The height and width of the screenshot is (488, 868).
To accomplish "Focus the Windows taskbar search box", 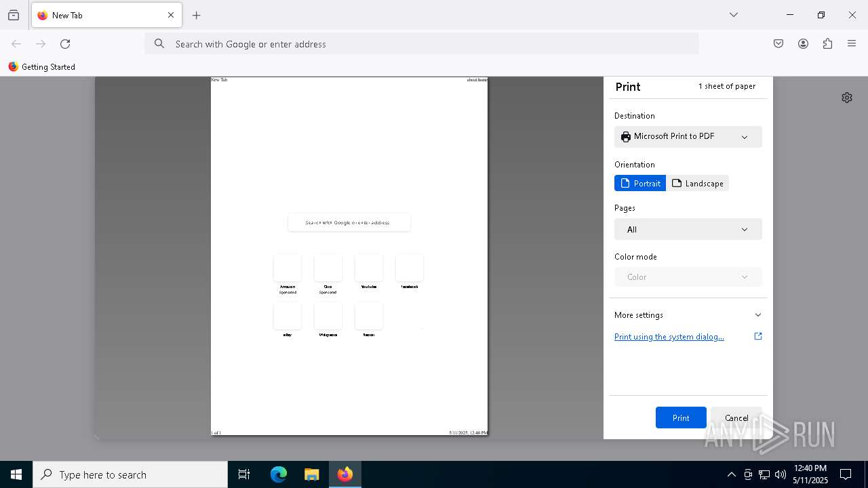I will tap(130, 474).
